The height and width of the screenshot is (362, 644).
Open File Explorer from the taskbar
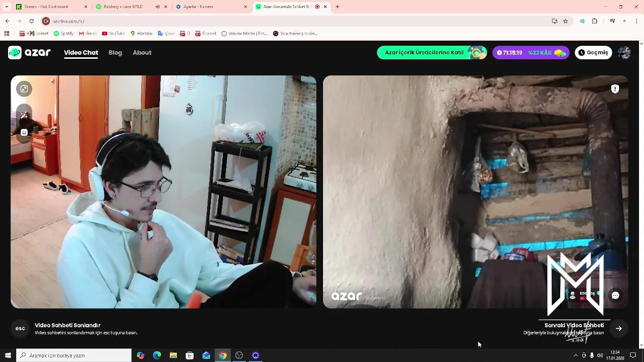[x=173, y=355]
